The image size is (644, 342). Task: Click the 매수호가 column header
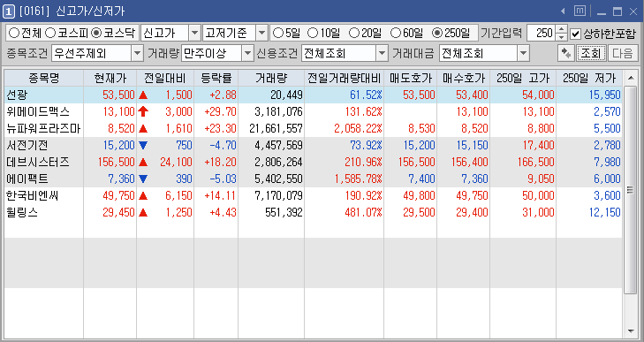tap(463, 78)
